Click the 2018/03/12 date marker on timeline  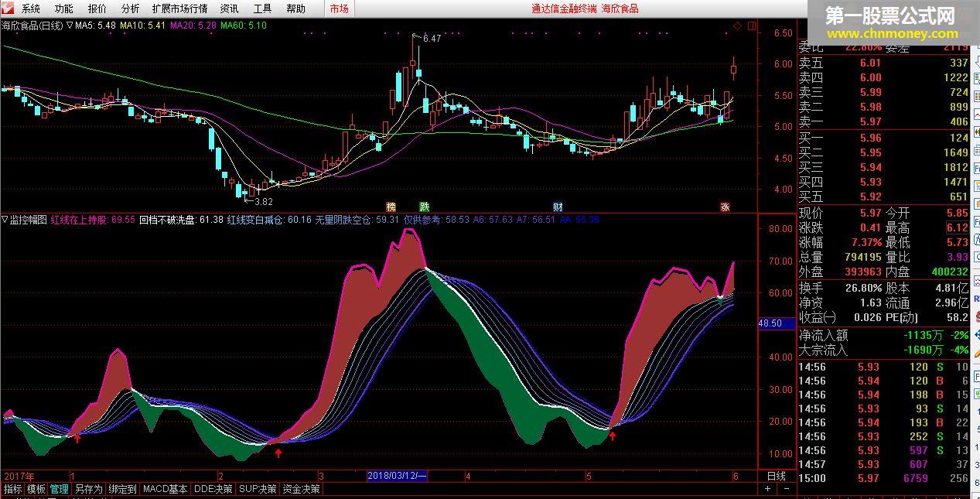[398, 476]
